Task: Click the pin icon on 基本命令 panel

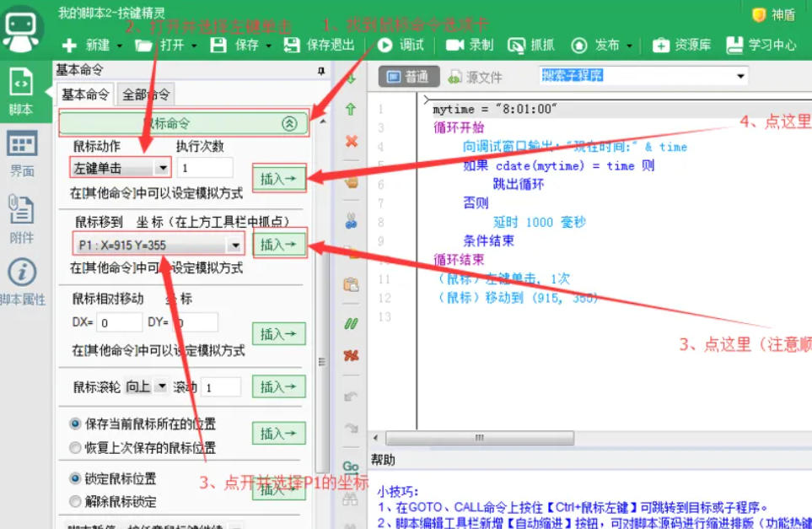Action: 320,69
